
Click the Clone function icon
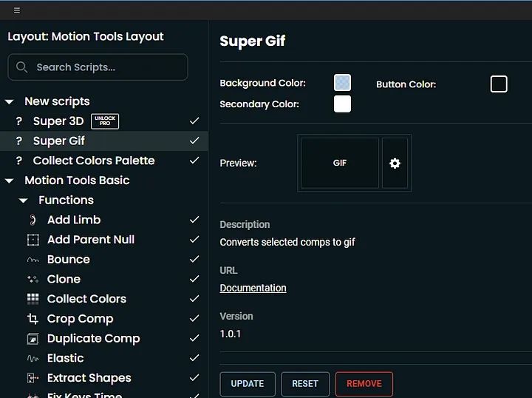coord(33,280)
